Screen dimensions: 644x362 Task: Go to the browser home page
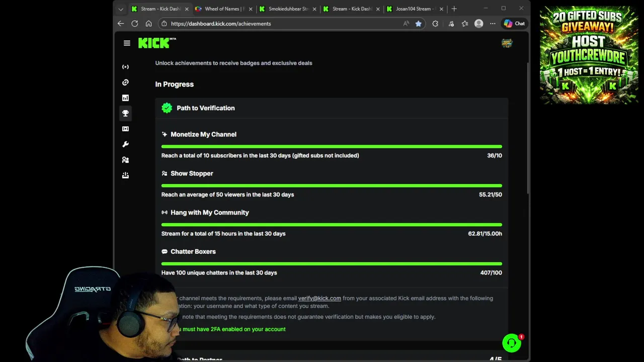(148, 24)
